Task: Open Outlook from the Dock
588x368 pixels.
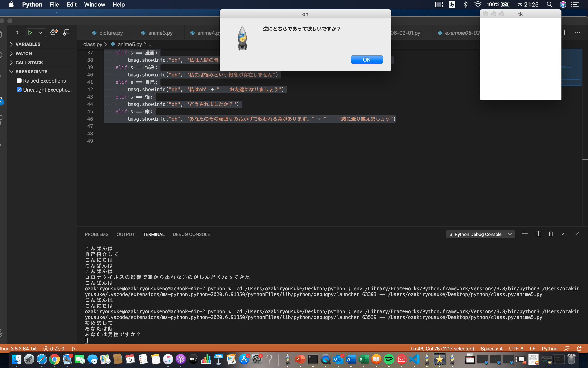Action: [x=338, y=359]
